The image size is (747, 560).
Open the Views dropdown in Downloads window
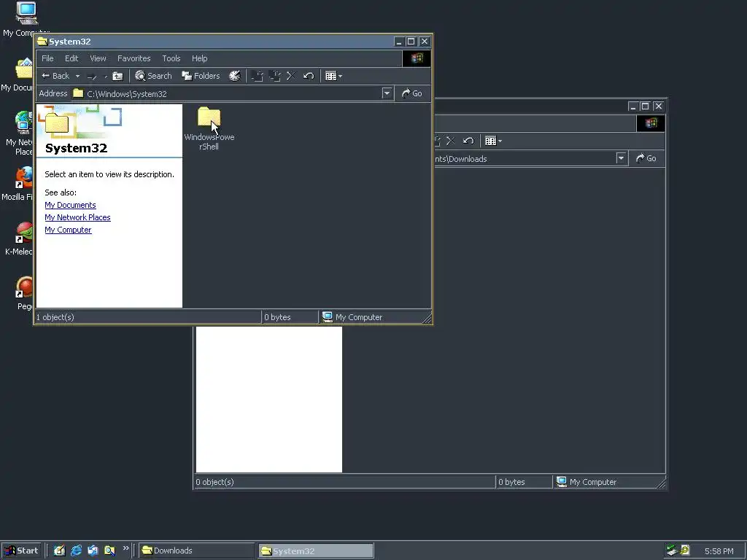coord(493,141)
